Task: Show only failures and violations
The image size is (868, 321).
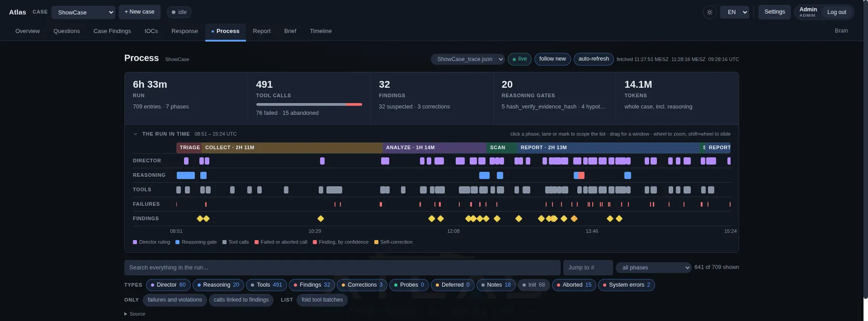Action: click(175, 300)
